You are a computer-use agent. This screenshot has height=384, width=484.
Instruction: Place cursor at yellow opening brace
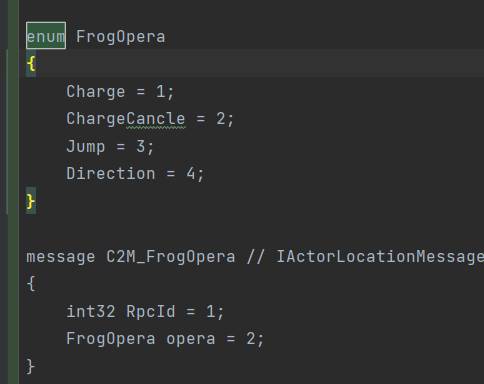(x=31, y=63)
